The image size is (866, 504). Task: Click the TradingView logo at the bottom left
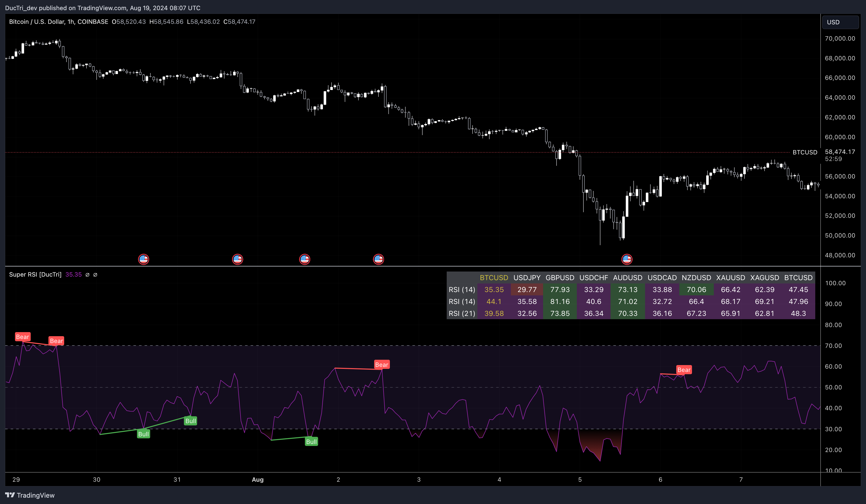[x=30, y=495]
